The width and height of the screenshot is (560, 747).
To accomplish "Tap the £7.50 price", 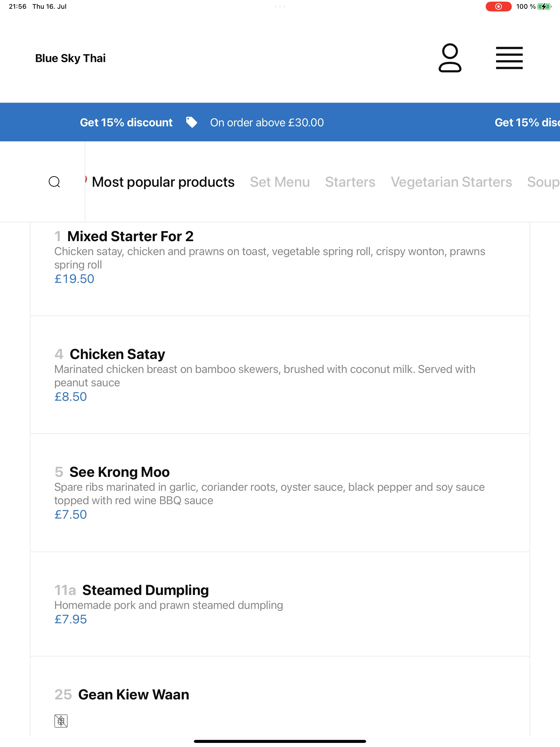I will 71,515.
